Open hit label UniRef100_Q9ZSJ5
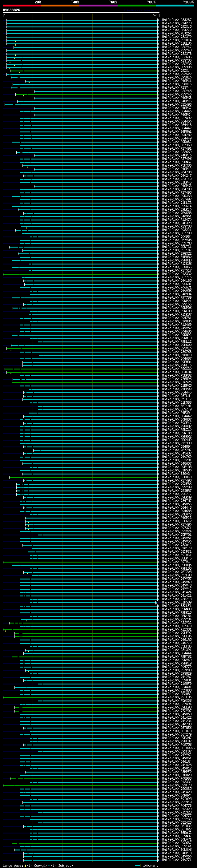Image resolution: width=197 pixels, height=868 pixels. click(177, 26)
